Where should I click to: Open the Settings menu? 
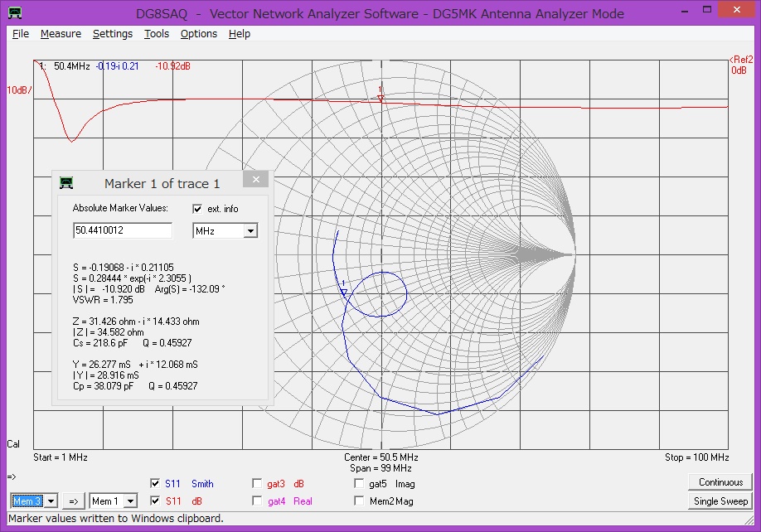tap(113, 34)
